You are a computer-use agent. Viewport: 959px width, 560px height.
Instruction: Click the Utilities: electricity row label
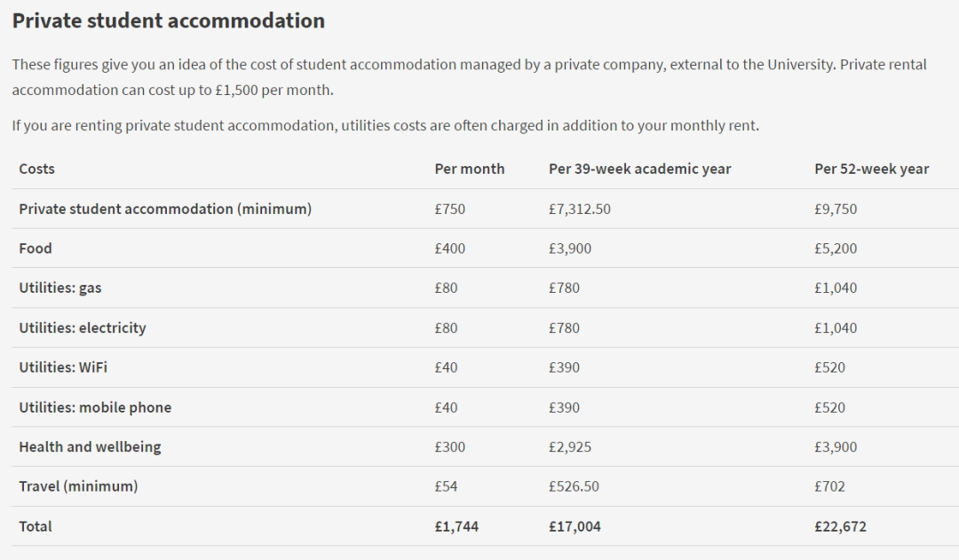(83, 328)
